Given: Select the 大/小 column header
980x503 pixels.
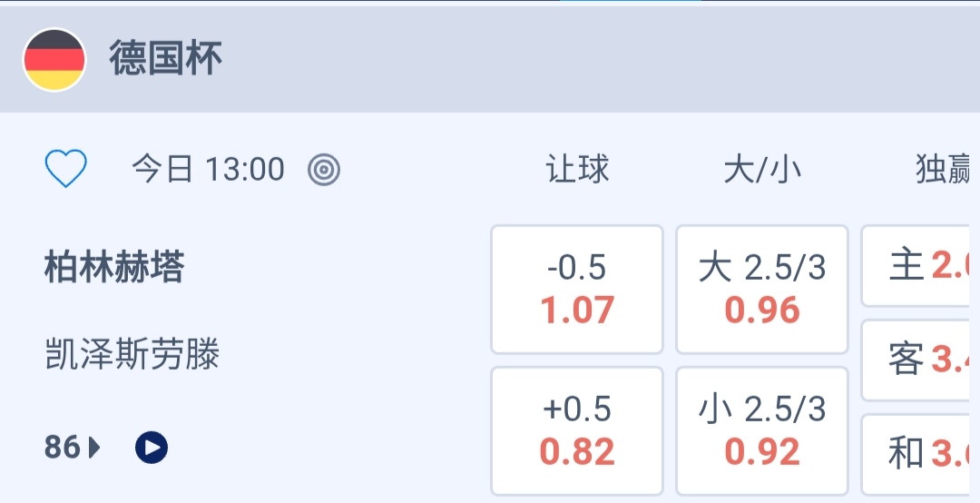Looking at the screenshot, I should point(762,170).
